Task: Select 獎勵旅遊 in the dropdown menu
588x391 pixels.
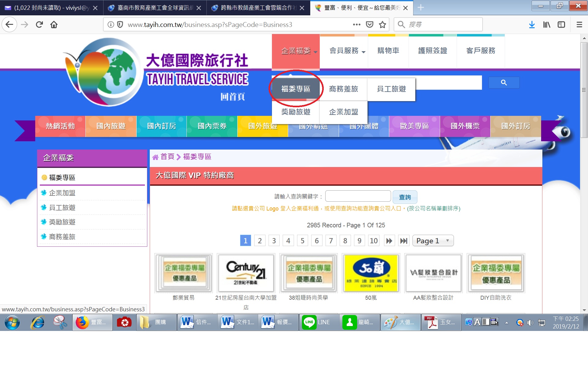Action: [296, 112]
